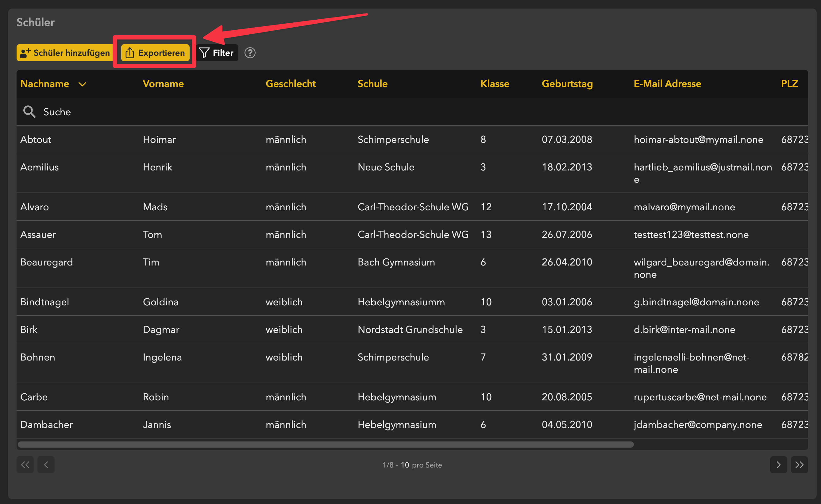
Task: Sort by the Schule column header
Action: 372,84
